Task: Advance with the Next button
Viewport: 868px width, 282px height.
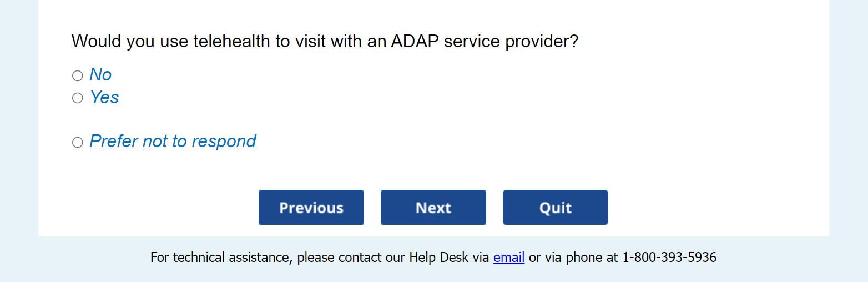Action: tap(433, 208)
